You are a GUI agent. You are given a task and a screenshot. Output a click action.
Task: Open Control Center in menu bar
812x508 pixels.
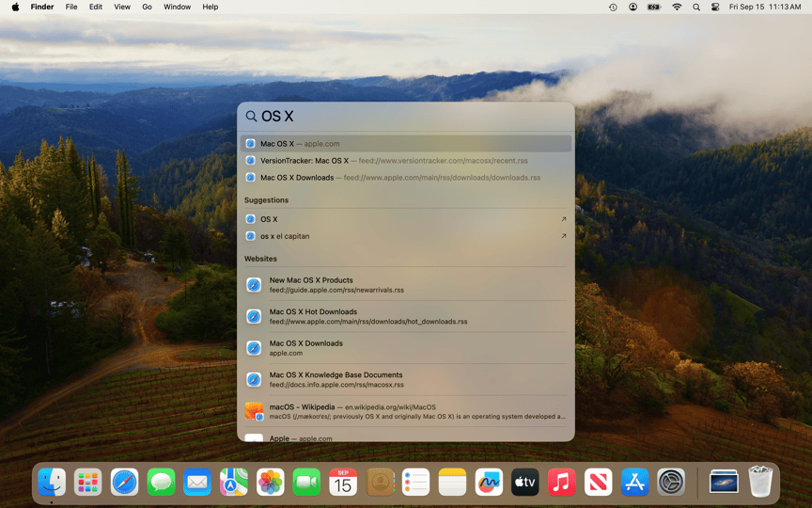tap(715, 7)
